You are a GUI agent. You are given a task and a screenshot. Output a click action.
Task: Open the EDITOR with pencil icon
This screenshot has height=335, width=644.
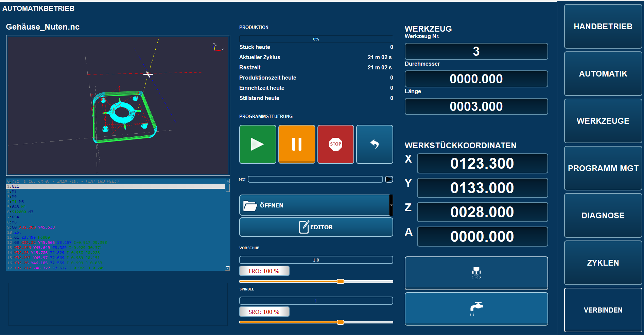pyautogui.click(x=316, y=227)
